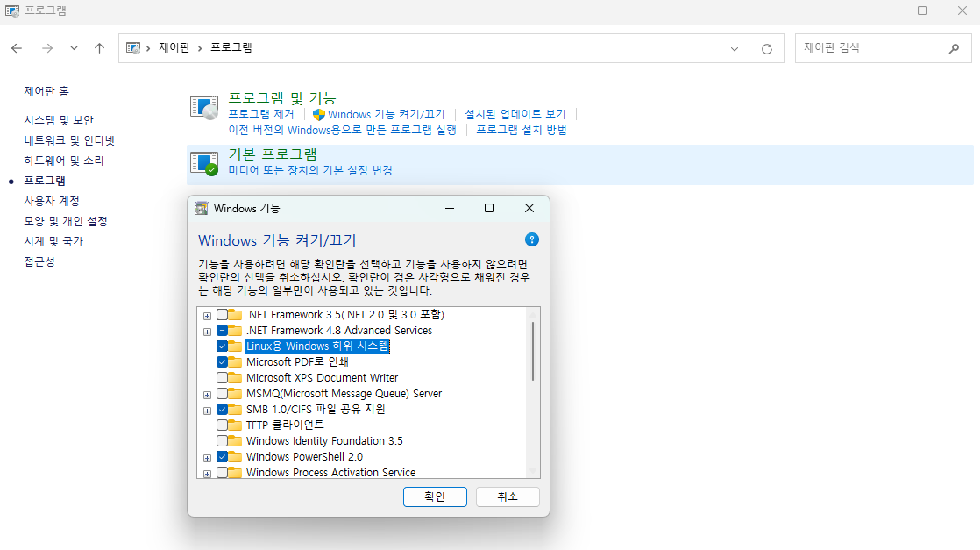Check MSMQ Server checkbox
The image size is (980, 550).
[x=222, y=394]
